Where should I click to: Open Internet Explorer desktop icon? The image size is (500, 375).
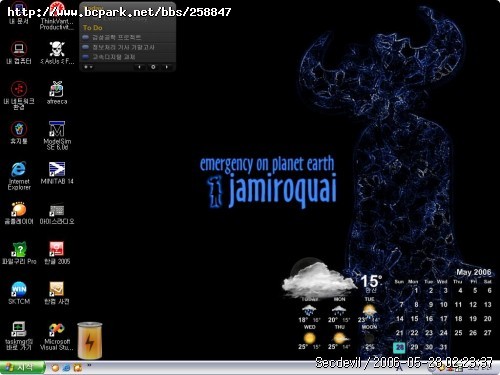coord(19,175)
